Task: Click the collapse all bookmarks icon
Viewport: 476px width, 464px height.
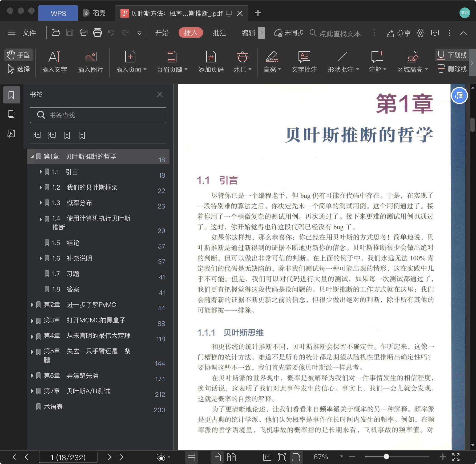Action: (52, 135)
